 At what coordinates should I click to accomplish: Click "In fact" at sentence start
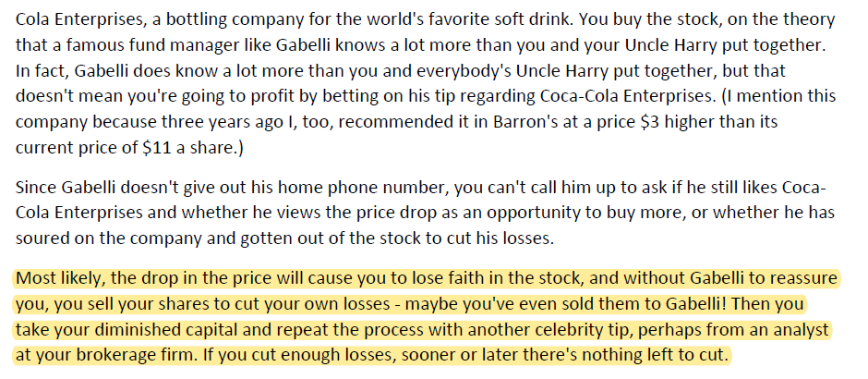point(41,71)
